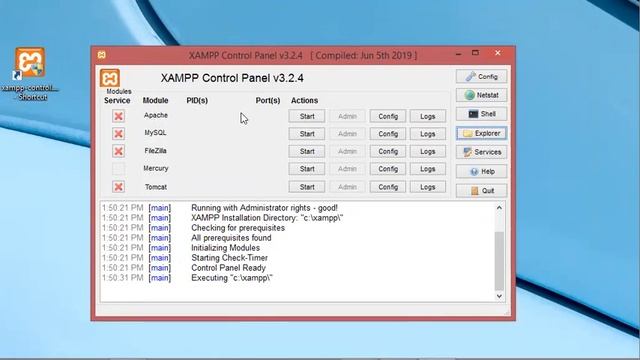The image size is (640, 360).
Task: Click the 'XAMPP Control Panel v3.2.4' heading
Action: click(x=232, y=78)
